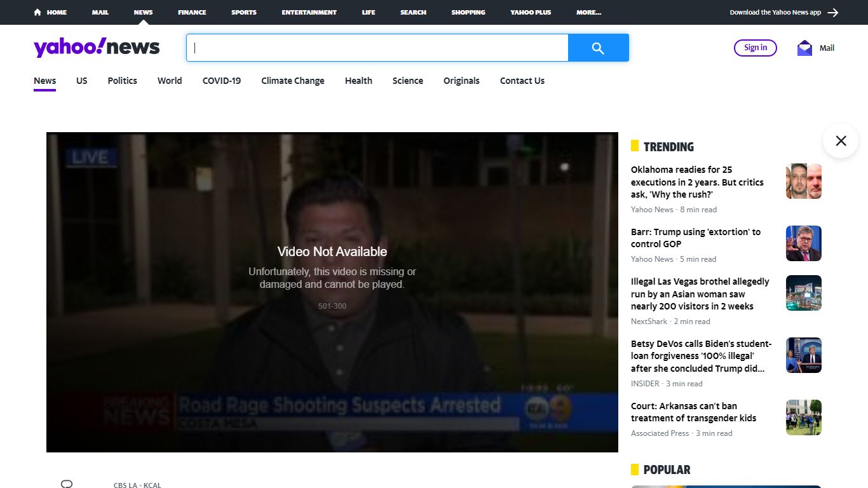The width and height of the screenshot is (868, 488).
Task: Select the World section tab
Action: [170, 81]
